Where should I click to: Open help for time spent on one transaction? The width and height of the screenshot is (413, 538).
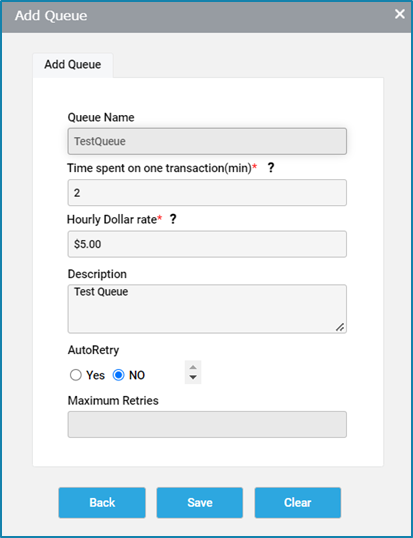point(271,168)
